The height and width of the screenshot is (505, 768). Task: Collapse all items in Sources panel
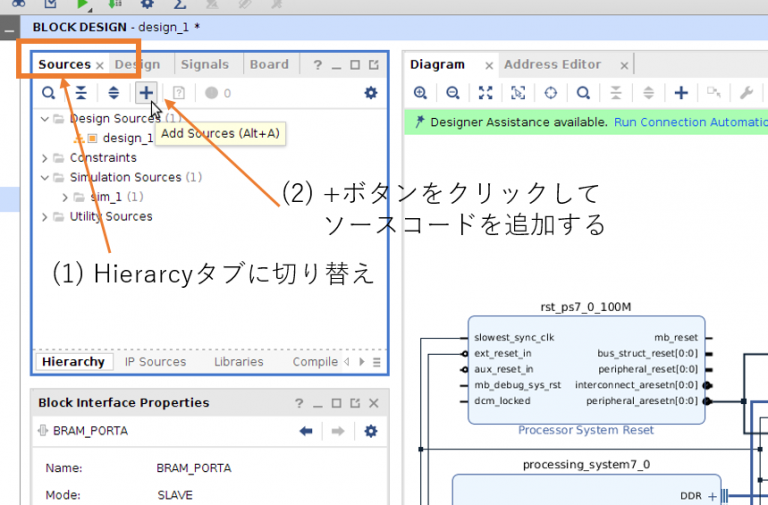pos(81,93)
